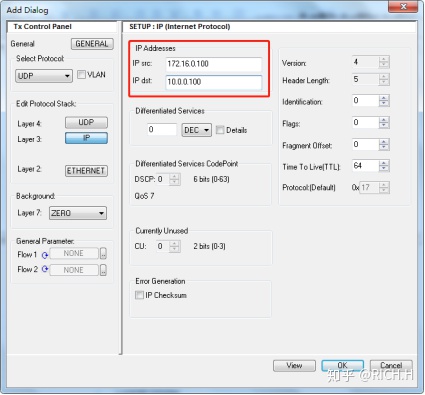425x395 pixels.
Task: Click the Fragment Offset input field
Action: pos(366,145)
